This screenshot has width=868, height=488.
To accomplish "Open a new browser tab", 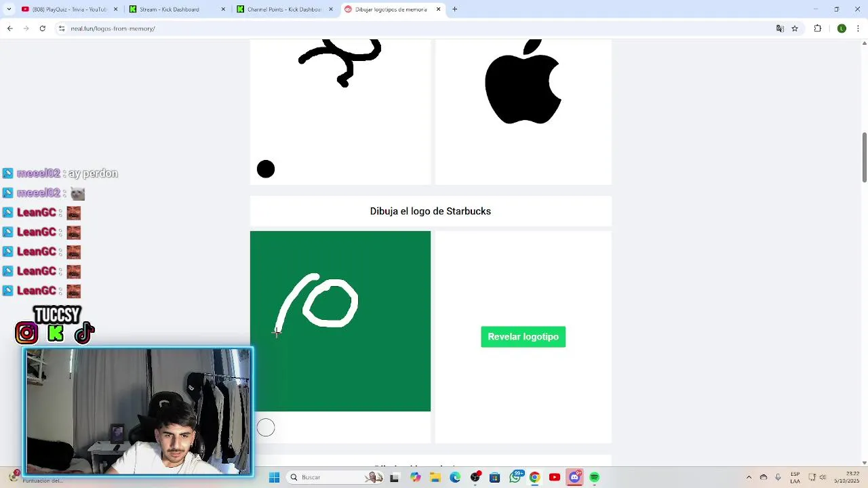I will point(455,9).
